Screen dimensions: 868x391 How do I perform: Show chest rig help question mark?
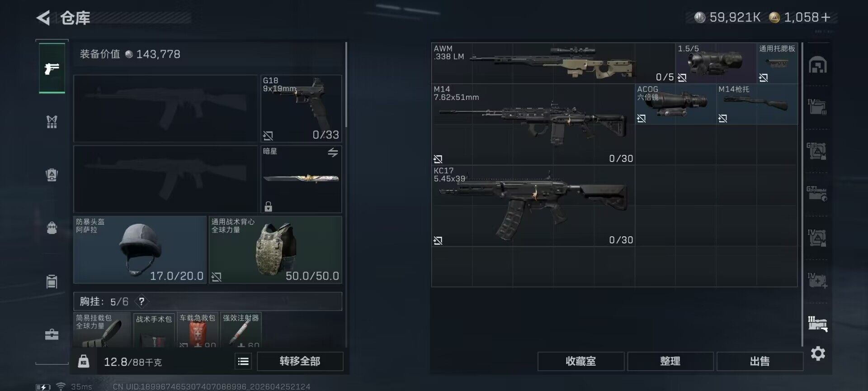tap(142, 301)
